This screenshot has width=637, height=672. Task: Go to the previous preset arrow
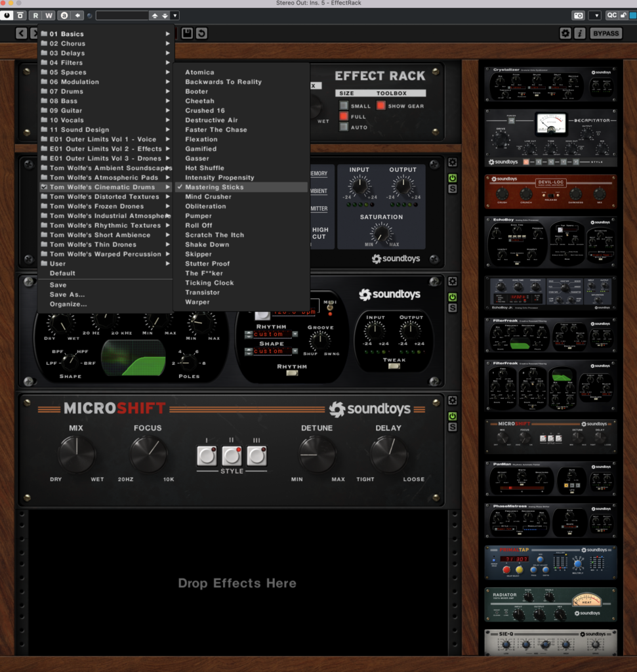22,33
